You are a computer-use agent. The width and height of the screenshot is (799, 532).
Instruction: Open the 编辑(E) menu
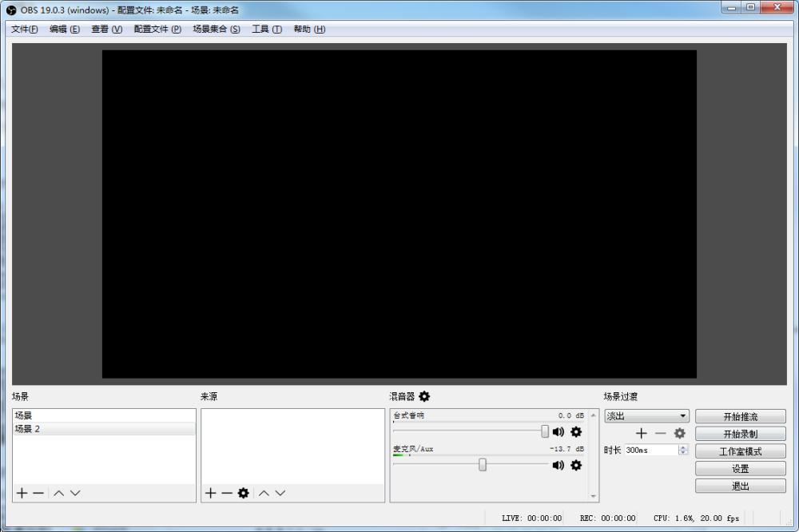pyautogui.click(x=65, y=29)
